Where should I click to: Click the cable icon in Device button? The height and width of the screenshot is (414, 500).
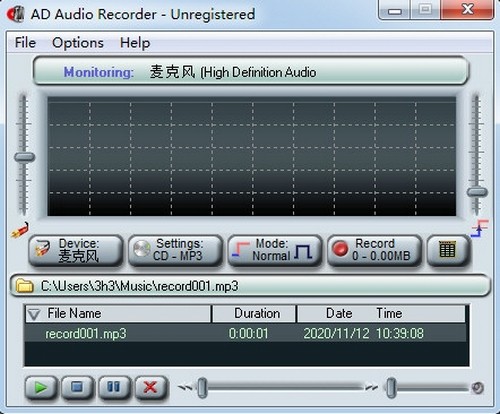(43, 249)
